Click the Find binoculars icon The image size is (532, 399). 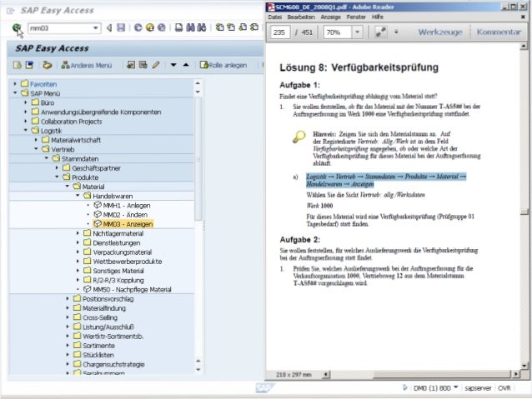(190, 27)
